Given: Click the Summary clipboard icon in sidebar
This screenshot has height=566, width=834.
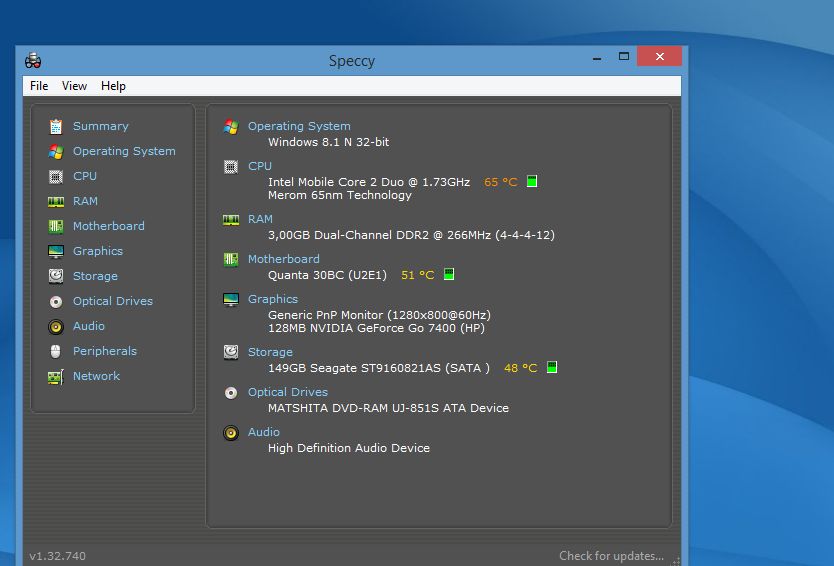Looking at the screenshot, I should point(56,127).
